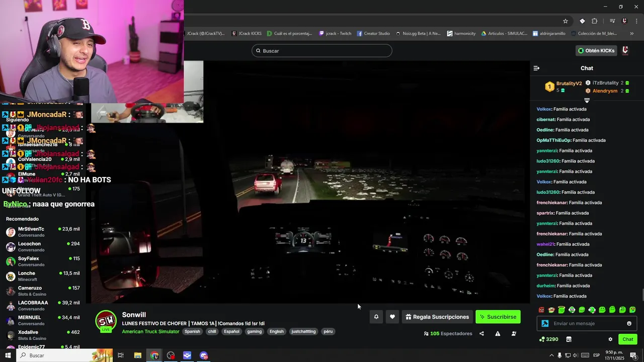
Task: Open the Creator Studio bookmark
Action: coord(373,34)
